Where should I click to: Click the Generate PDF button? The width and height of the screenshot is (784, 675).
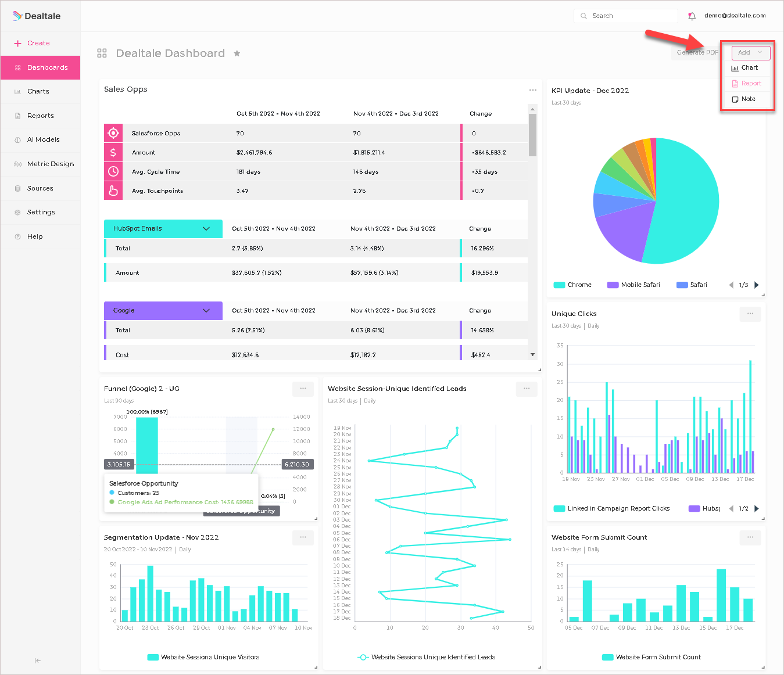point(697,52)
